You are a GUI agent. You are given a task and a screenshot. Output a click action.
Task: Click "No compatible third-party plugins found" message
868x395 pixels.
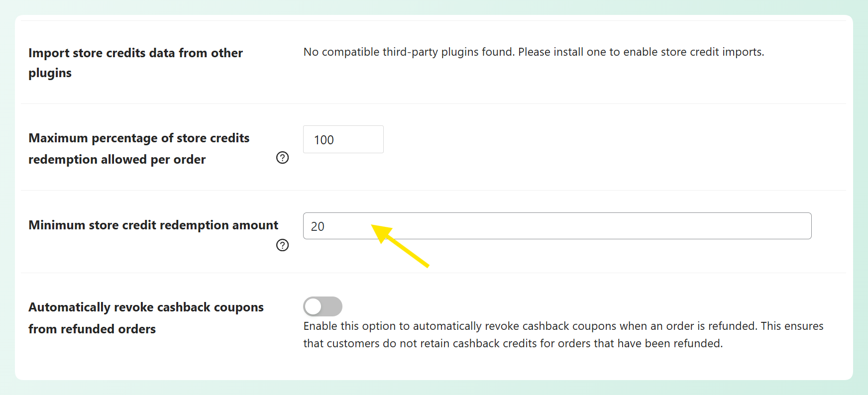(409, 52)
